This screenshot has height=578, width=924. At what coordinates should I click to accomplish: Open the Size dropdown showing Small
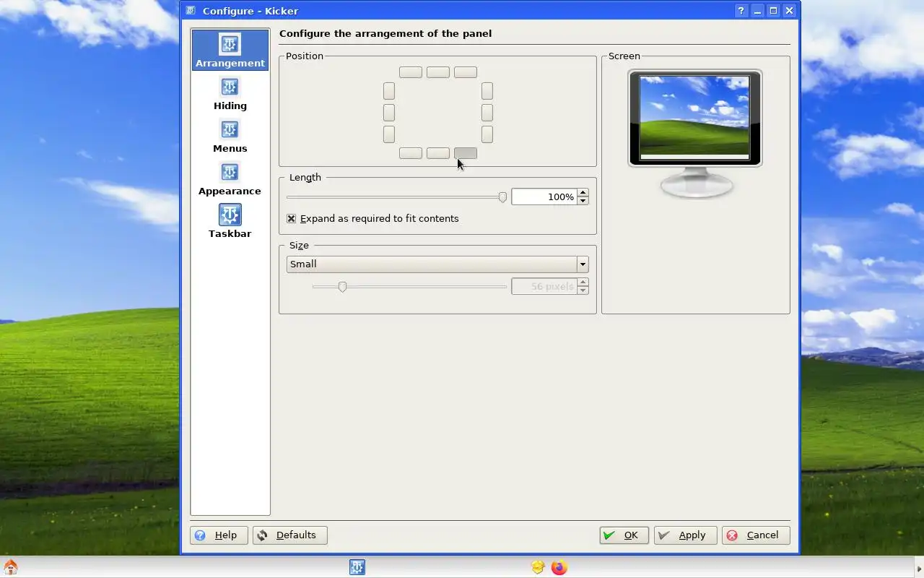[437, 264]
